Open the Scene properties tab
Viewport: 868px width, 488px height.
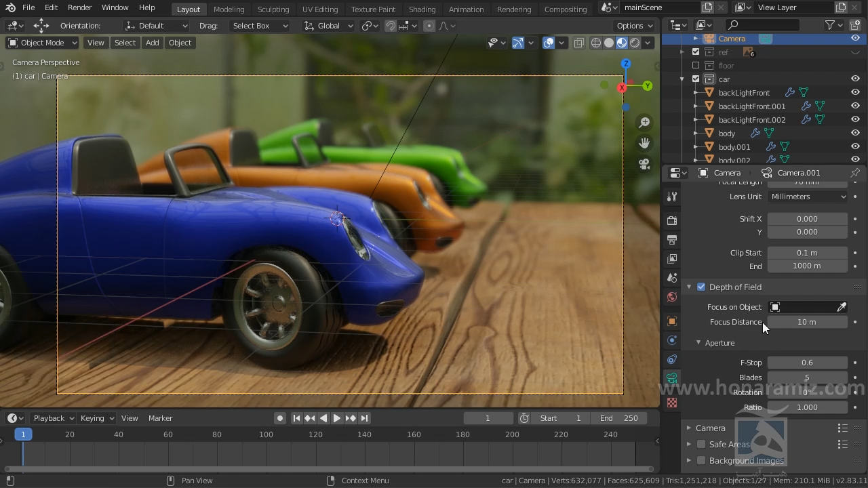(672, 278)
